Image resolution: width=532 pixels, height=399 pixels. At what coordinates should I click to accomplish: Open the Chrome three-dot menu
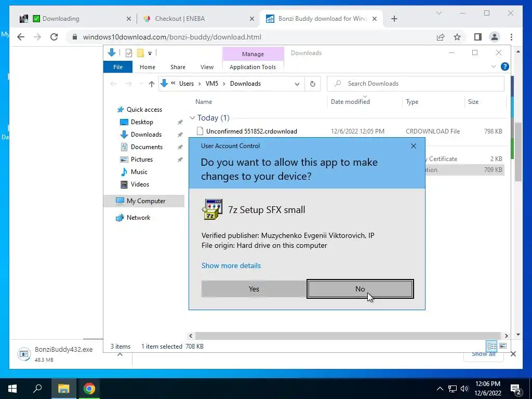(x=511, y=37)
